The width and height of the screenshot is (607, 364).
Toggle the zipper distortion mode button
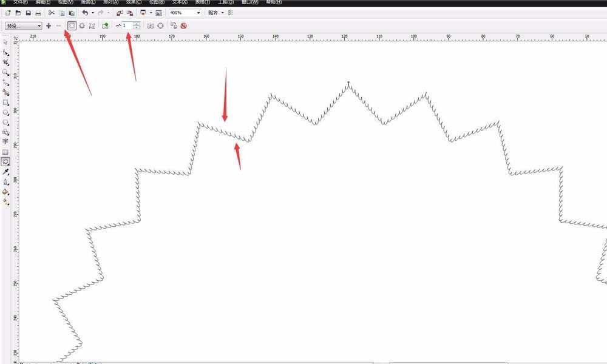pos(82,25)
